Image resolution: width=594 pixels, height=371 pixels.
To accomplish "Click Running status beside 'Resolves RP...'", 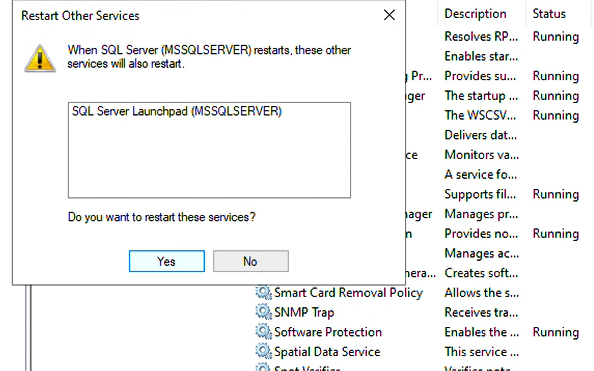I will (556, 37).
